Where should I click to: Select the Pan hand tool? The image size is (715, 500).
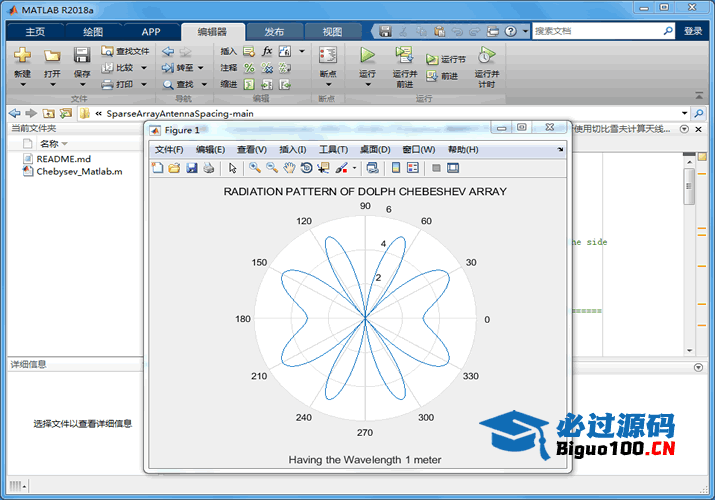[289, 168]
